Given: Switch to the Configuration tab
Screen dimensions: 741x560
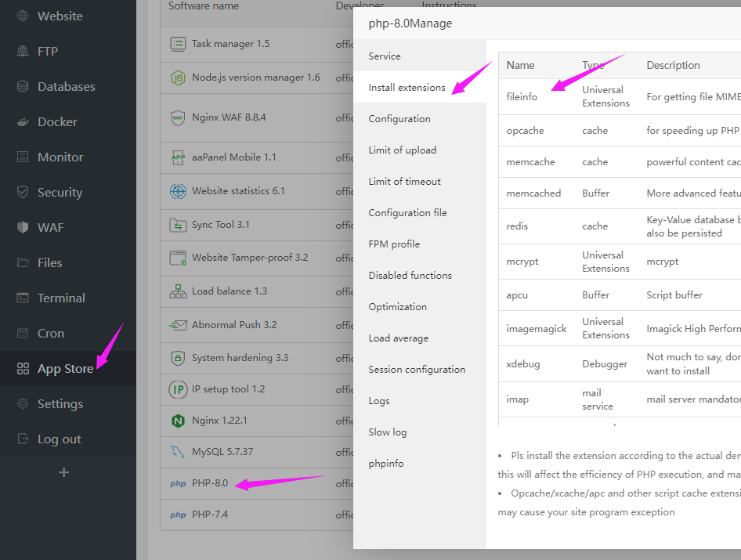Looking at the screenshot, I should 420,118.
